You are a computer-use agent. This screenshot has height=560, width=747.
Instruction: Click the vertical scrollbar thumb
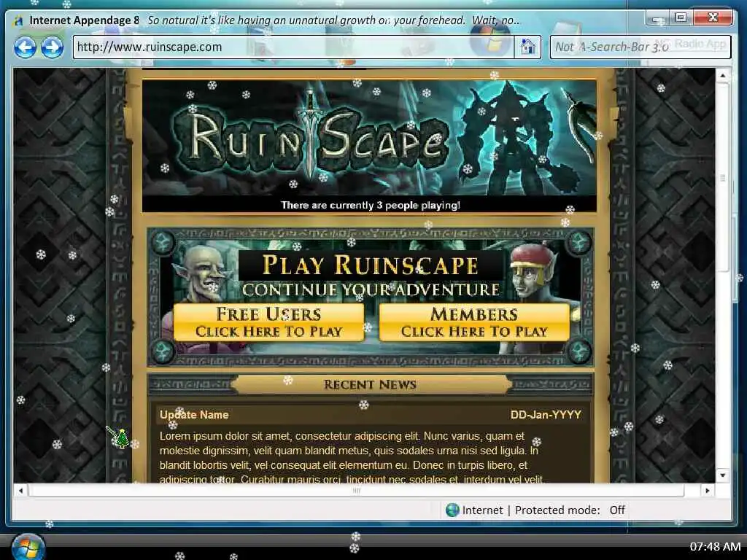[723, 179]
